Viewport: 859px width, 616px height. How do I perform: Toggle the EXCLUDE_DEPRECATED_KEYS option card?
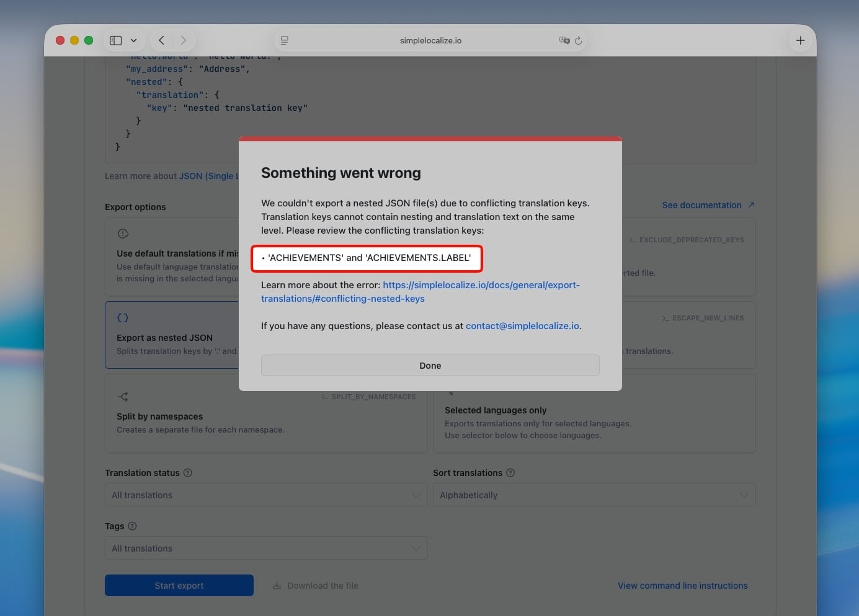coord(688,256)
